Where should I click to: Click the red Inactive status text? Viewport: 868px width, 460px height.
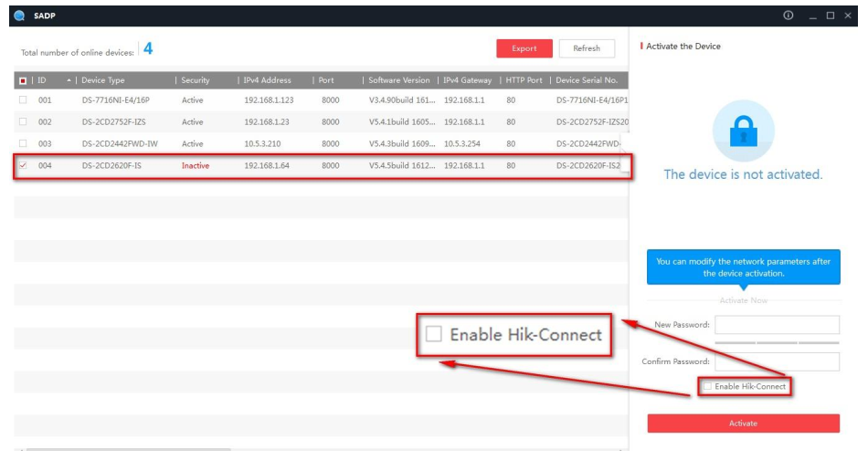point(196,165)
